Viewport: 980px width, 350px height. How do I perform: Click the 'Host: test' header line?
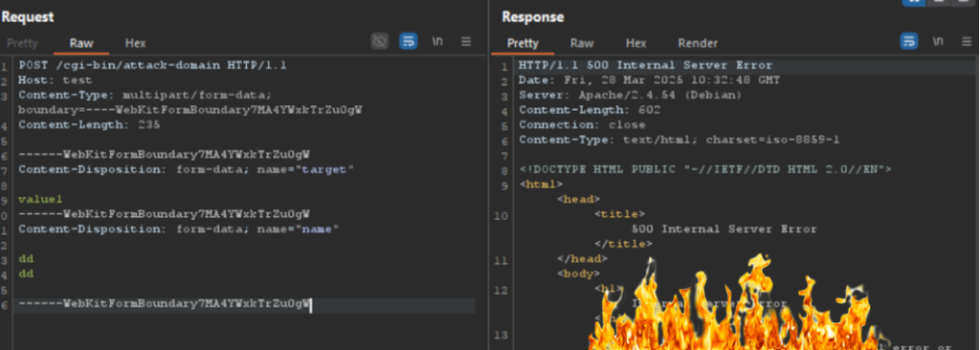55,80
